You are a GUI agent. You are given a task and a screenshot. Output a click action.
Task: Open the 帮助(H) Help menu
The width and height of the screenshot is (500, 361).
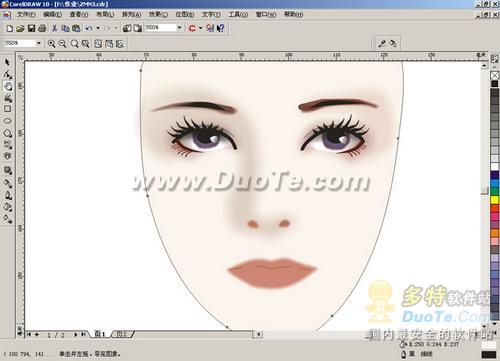click(x=293, y=14)
